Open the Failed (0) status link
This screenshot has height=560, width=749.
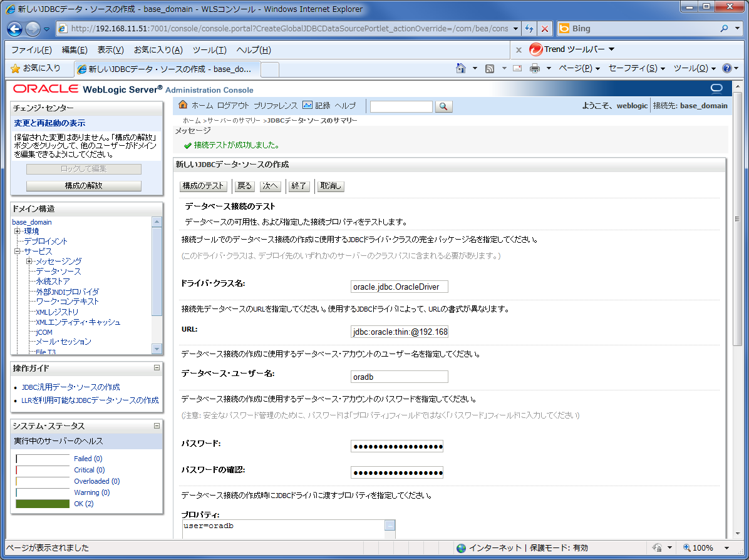[88, 458]
